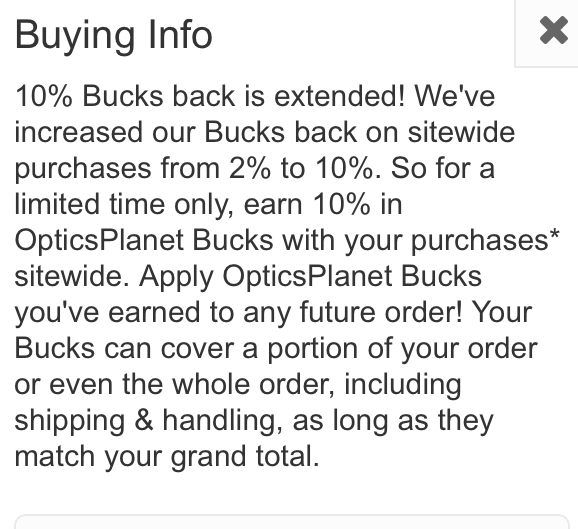Click the line 'limited time only, earn 10% in'
578x529 pixels.
[208, 205]
